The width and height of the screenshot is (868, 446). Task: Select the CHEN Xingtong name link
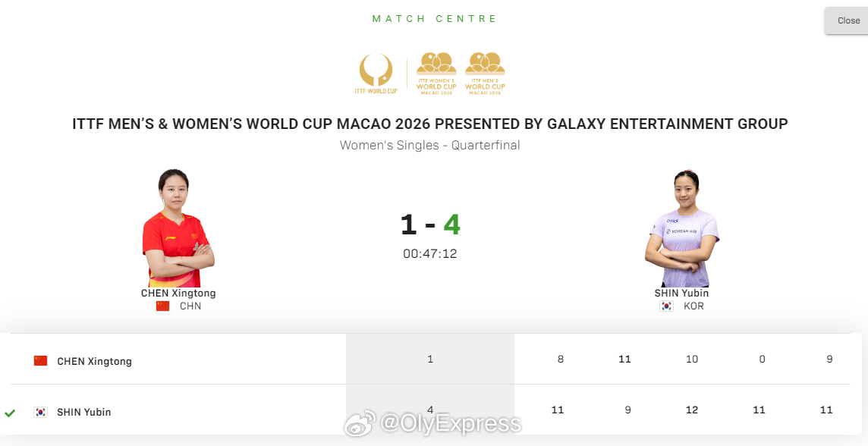coord(180,293)
